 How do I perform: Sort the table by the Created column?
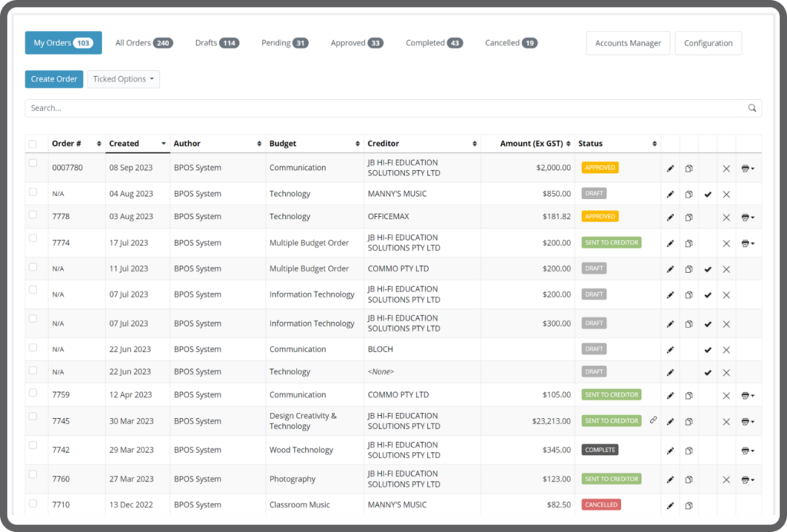(138, 144)
